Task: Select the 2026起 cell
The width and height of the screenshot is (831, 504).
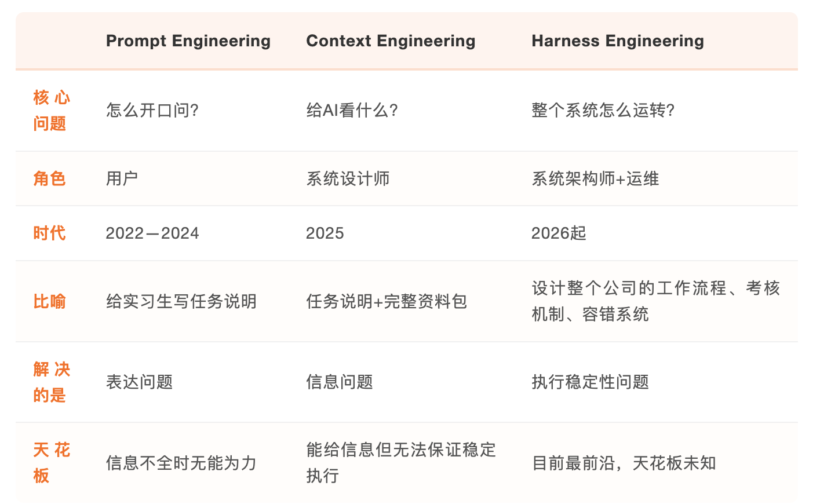Action: click(559, 233)
